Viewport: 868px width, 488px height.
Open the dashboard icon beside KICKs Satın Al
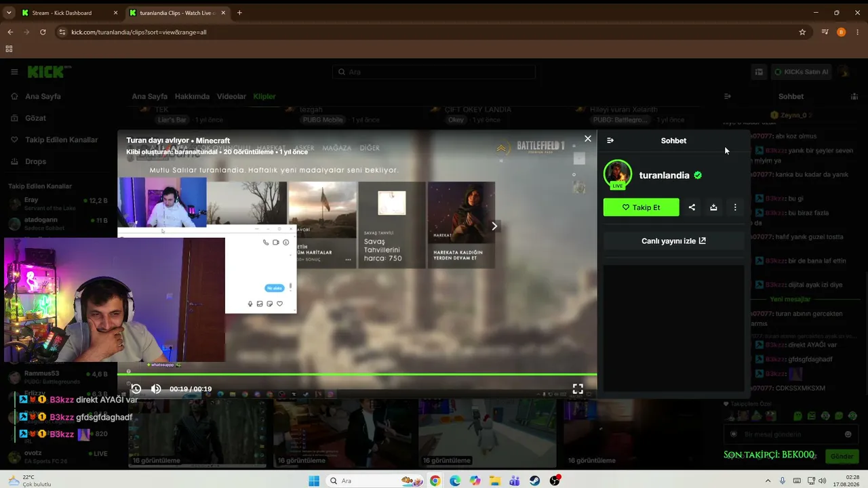tap(759, 72)
